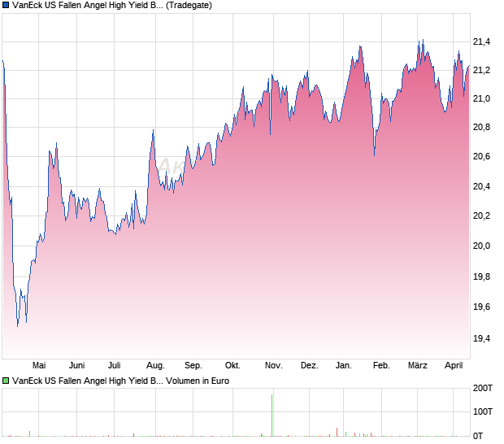Click the Dez. month label
This screenshot has height=444, width=504.
pyautogui.click(x=309, y=365)
